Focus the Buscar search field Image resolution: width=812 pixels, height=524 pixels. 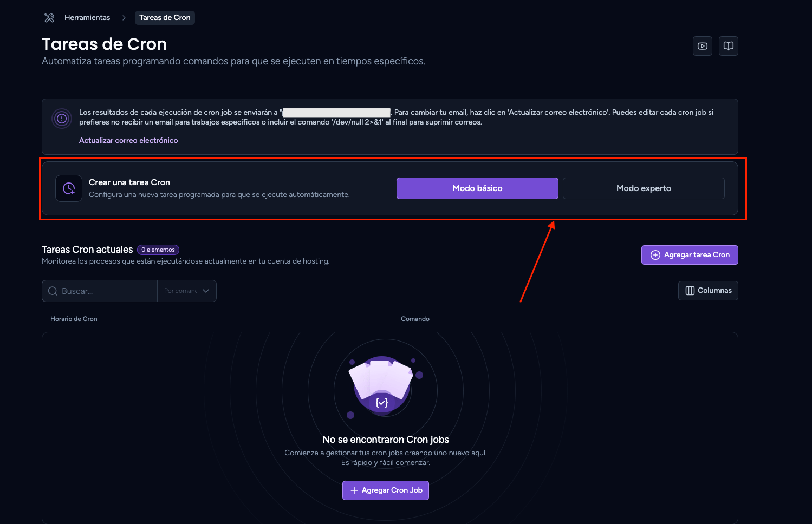[100, 291]
